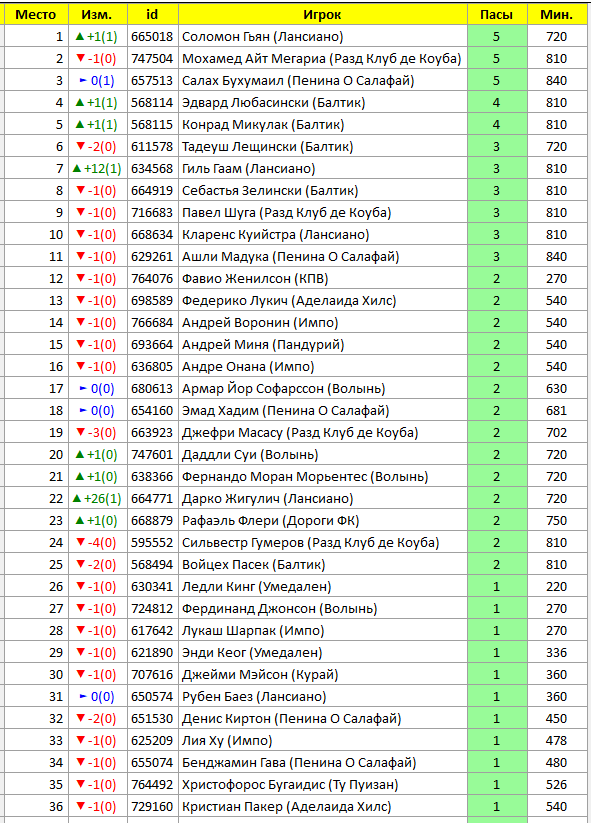Click the red arrow beside -4(0) for Сильвестр Гумеров

(x=80, y=542)
